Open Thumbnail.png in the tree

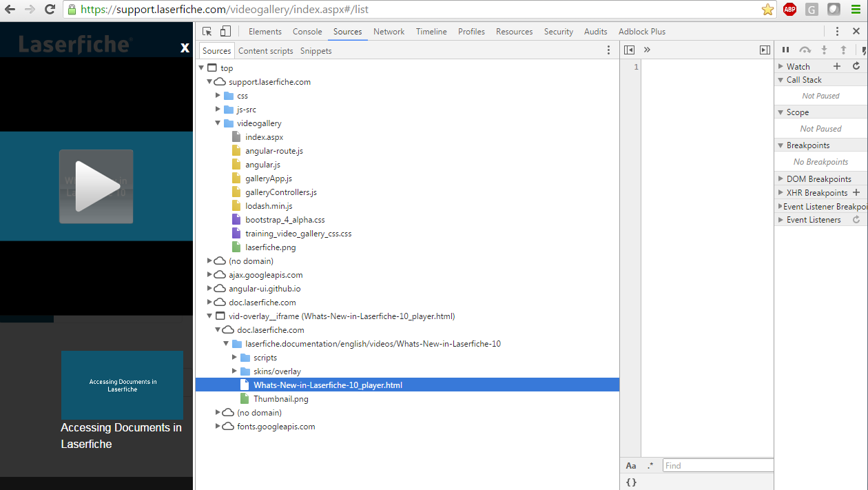click(281, 399)
